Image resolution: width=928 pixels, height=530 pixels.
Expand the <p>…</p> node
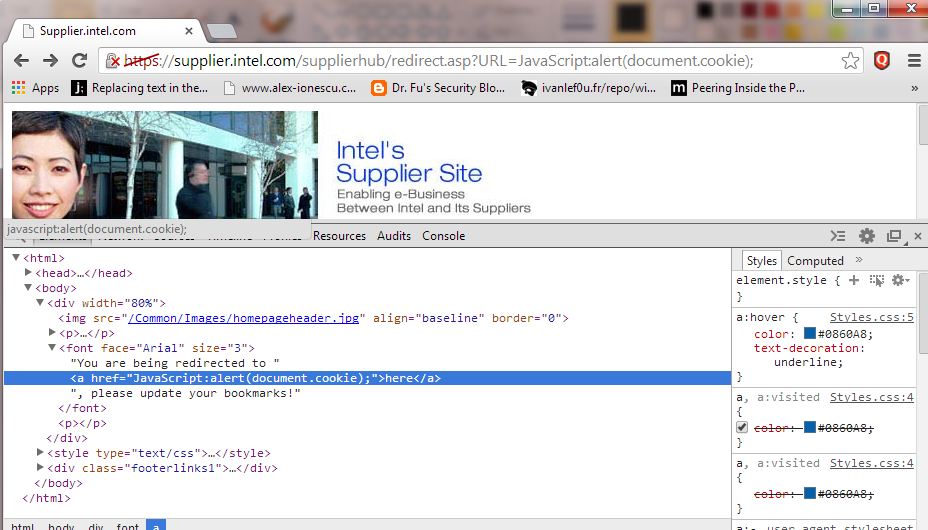point(51,332)
